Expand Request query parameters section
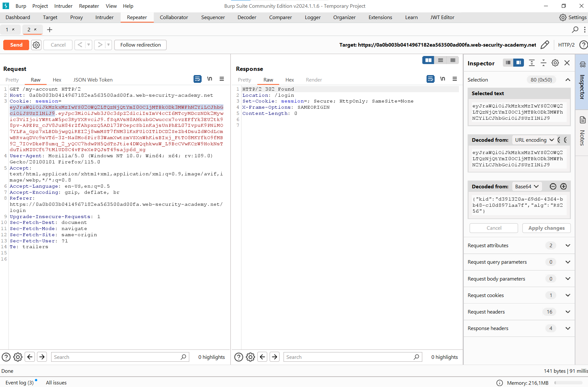Screen dimensions: 588x387 (519, 262)
